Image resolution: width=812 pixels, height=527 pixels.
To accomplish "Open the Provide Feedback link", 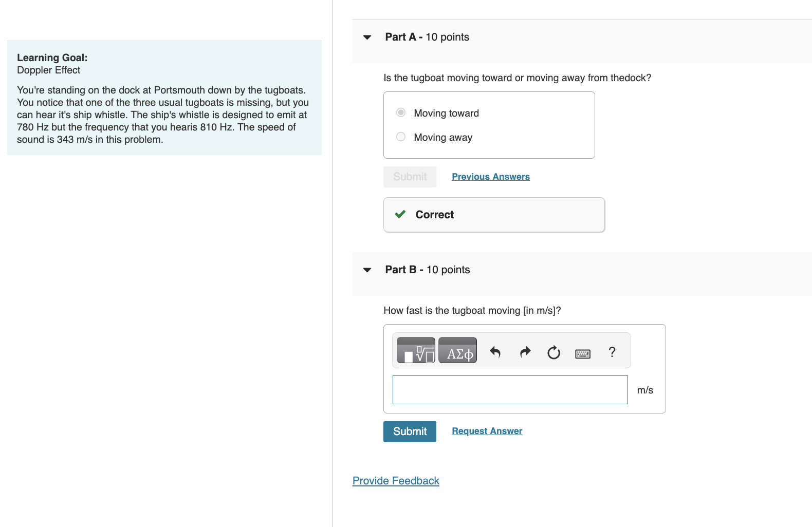I will click(396, 480).
